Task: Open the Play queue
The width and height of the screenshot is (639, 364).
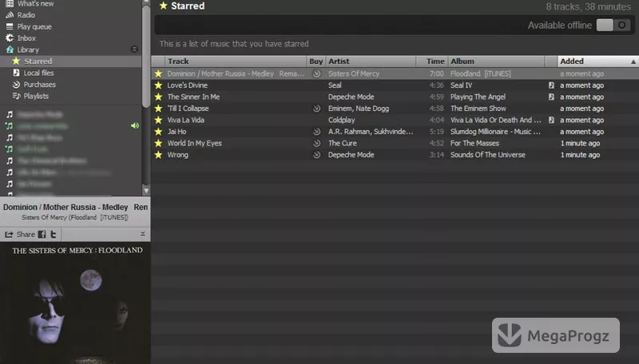Action: click(29, 26)
